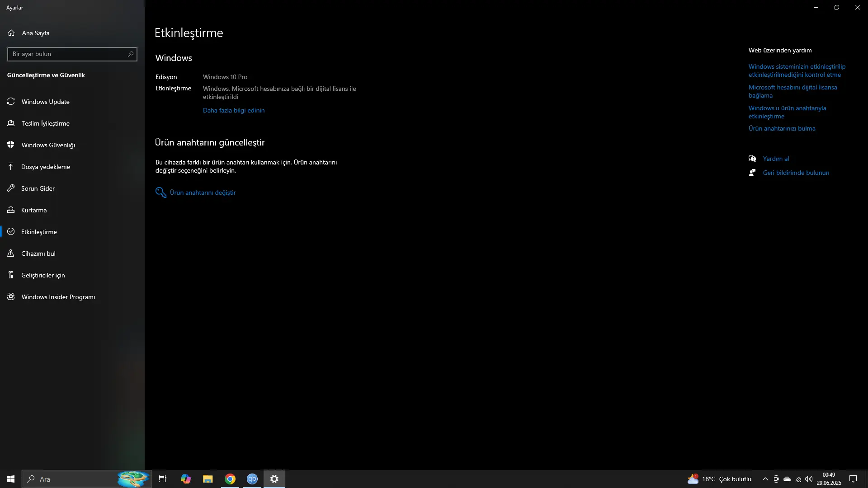Open Wi-Fi network tray icon
The image size is (868, 488).
798,479
